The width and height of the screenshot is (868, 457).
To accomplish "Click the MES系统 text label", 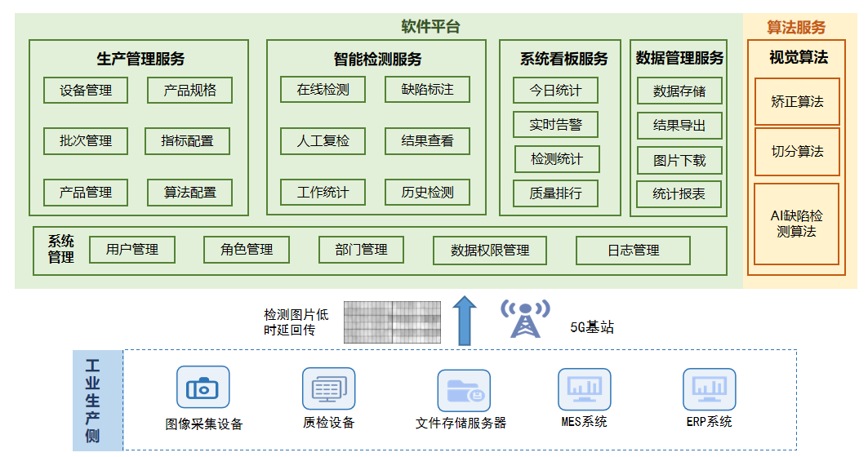I will (584, 422).
